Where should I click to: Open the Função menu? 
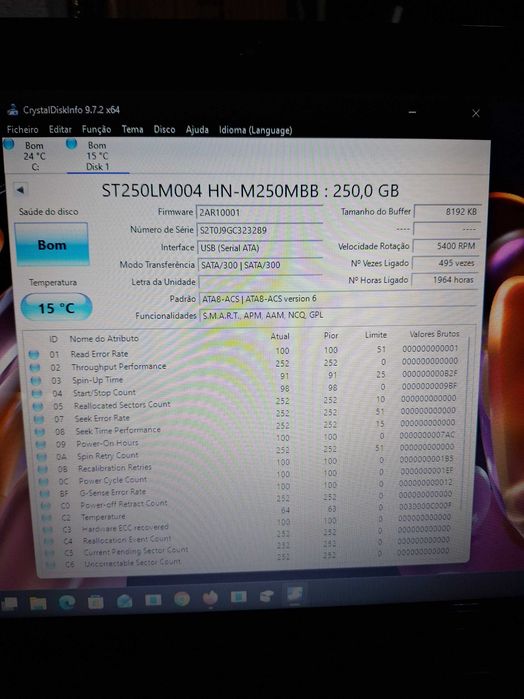pyautogui.click(x=96, y=130)
